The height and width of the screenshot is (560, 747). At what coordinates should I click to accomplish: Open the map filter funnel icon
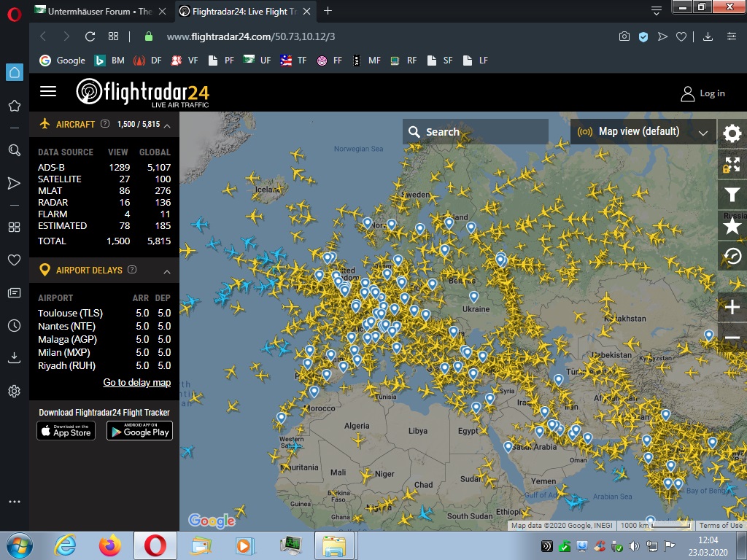pos(732,195)
